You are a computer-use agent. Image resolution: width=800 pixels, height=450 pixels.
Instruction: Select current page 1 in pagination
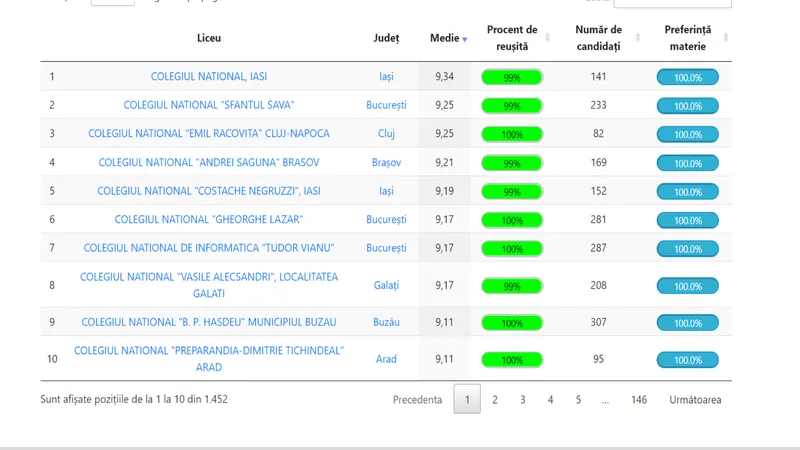point(467,400)
